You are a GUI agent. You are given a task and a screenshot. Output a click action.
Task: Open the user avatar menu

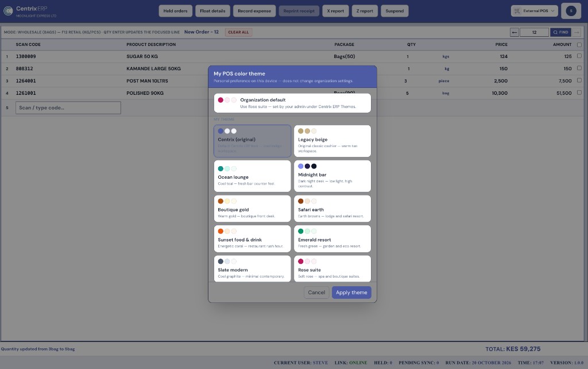pyautogui.click(x=571, y=11)
